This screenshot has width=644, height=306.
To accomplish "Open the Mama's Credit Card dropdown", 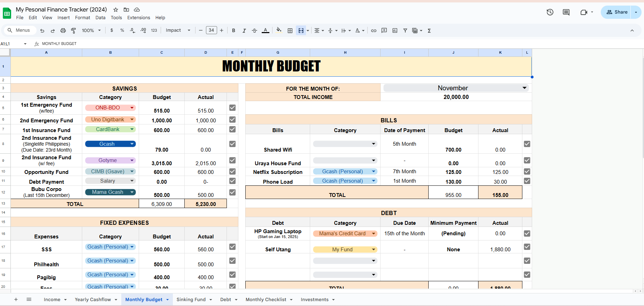I will (x=345, y=234).
